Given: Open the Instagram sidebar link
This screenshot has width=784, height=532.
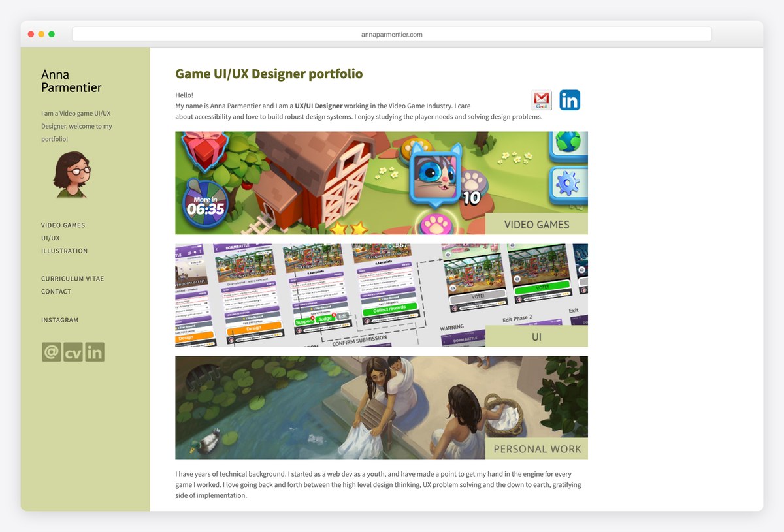Looking at the screenshot, I should point(60,320).
